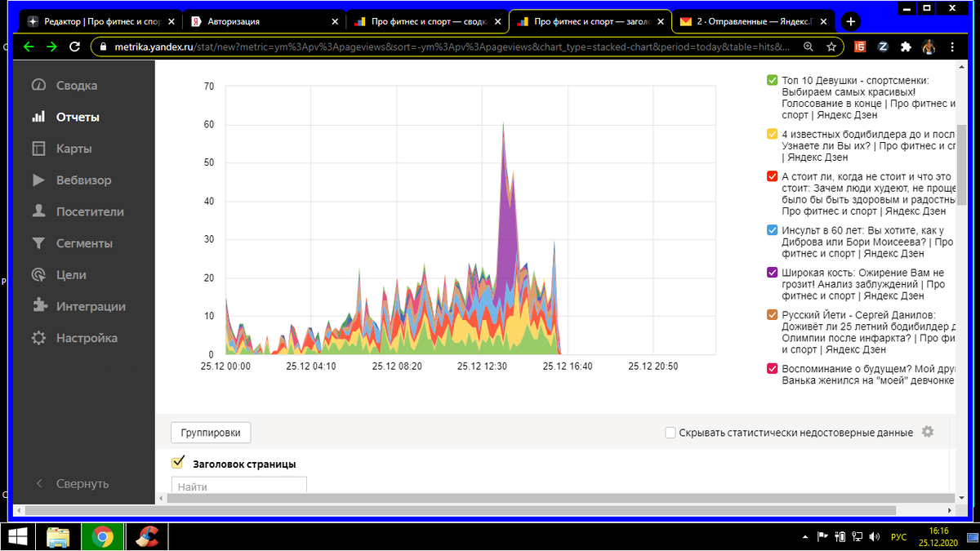980x551 pixels.
Task: Close the Редактор tab
Action: click(x=171, y=22)
